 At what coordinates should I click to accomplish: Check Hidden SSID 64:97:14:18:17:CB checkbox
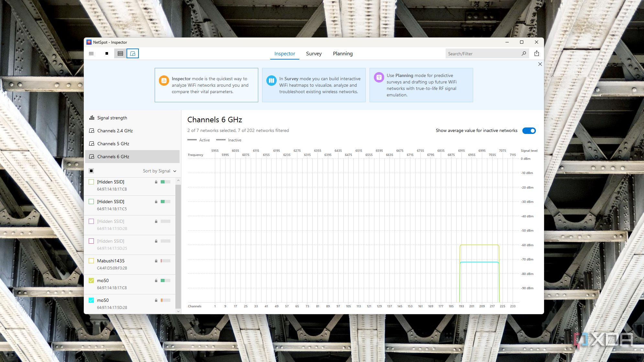pyautogui.click(x=91, y=182)
